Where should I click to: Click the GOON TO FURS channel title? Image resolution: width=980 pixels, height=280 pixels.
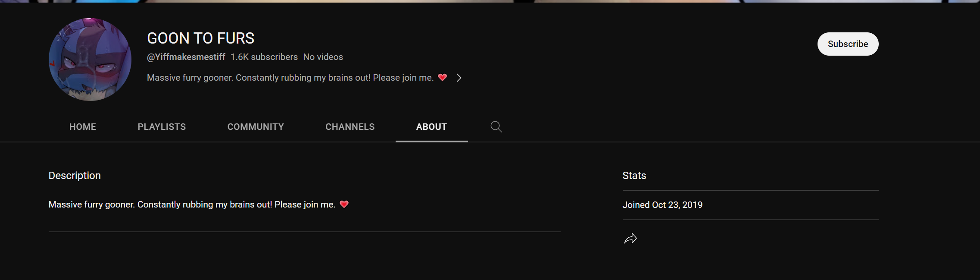[200, 38]
